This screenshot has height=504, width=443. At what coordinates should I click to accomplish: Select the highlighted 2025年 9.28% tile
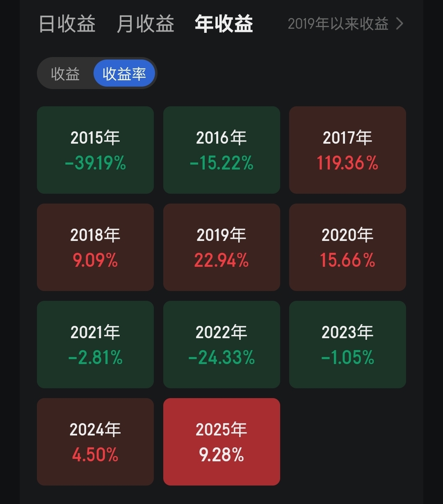coord(221,442)
